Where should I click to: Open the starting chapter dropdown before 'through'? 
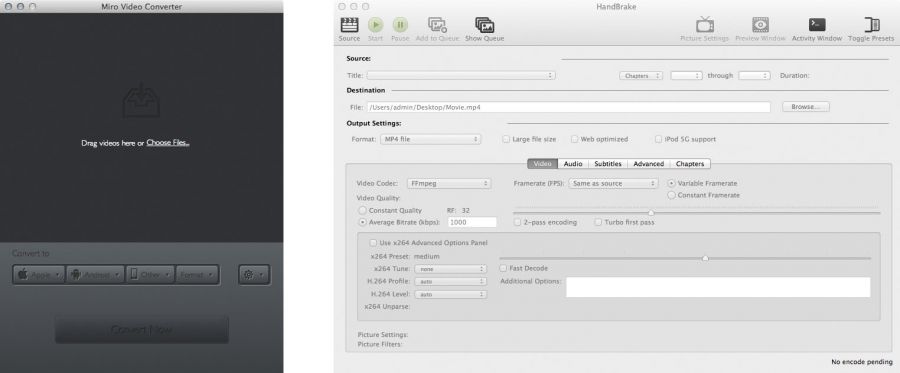[686, 75]
